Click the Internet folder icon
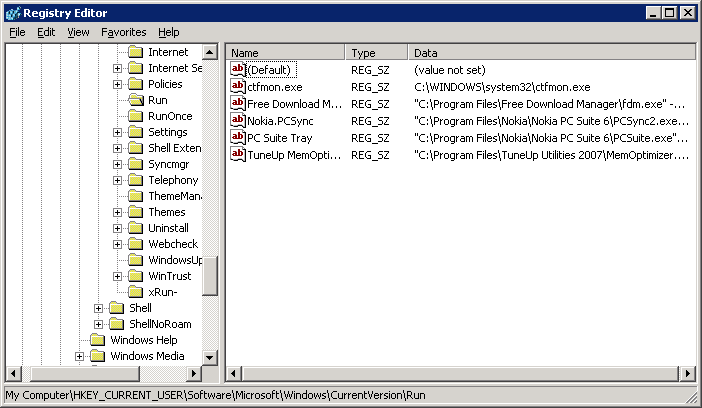Image resolution: width=702 pixels, height=408 pixels. point(135,52)
